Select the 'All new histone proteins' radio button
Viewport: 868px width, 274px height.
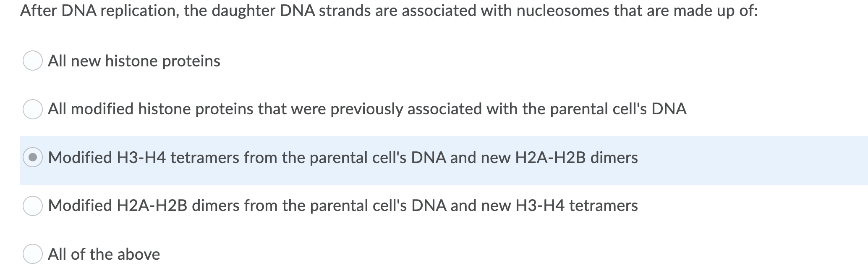(x=34, y=61)
